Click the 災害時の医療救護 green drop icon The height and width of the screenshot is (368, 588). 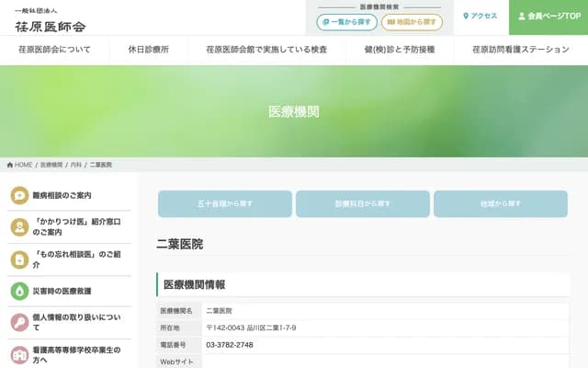pos(19,291)
